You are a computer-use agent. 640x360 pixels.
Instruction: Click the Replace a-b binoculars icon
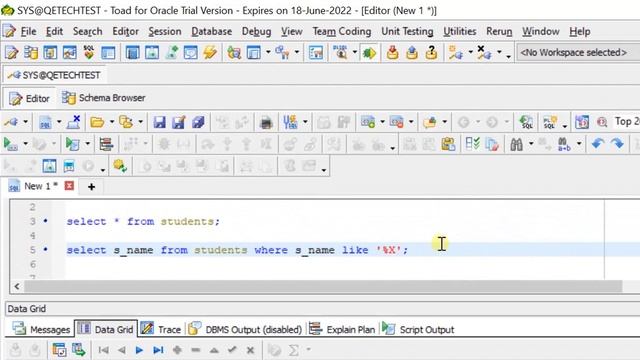point(564,144)
